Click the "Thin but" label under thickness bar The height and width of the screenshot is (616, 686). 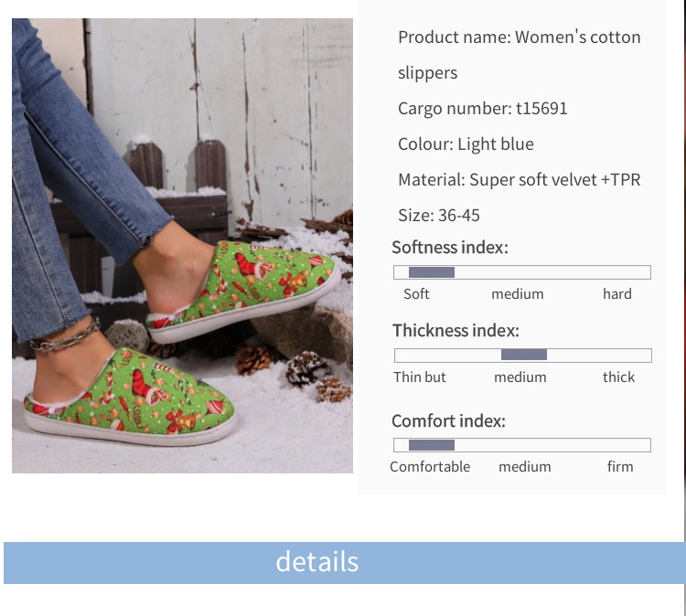pos(420,377)
